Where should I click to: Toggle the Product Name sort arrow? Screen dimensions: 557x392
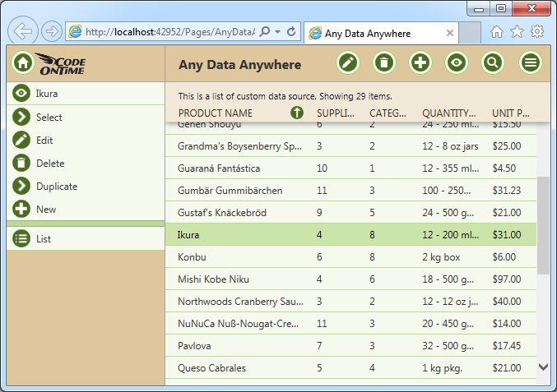click(x=297, y=113)
